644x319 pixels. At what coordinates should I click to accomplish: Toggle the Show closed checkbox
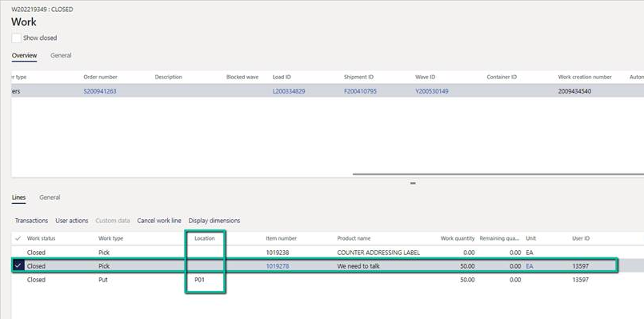(x=16, y=38)
